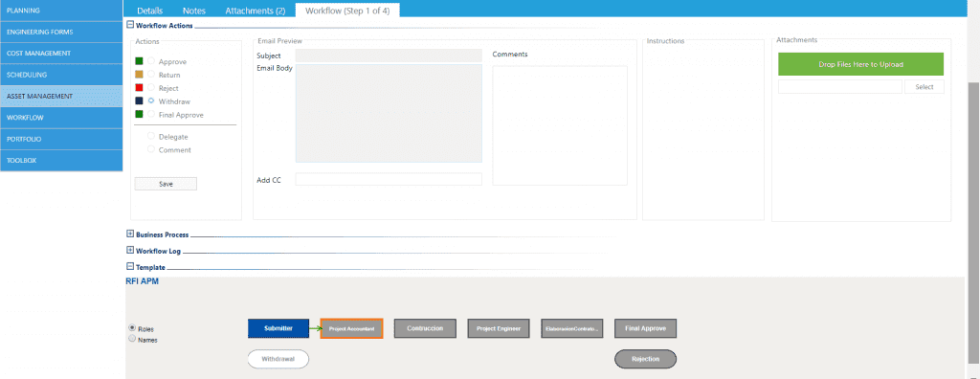Viewport: 980px width, 379px height.
Task: Open the Portfolio sidebar module
Action: (61, 139)
